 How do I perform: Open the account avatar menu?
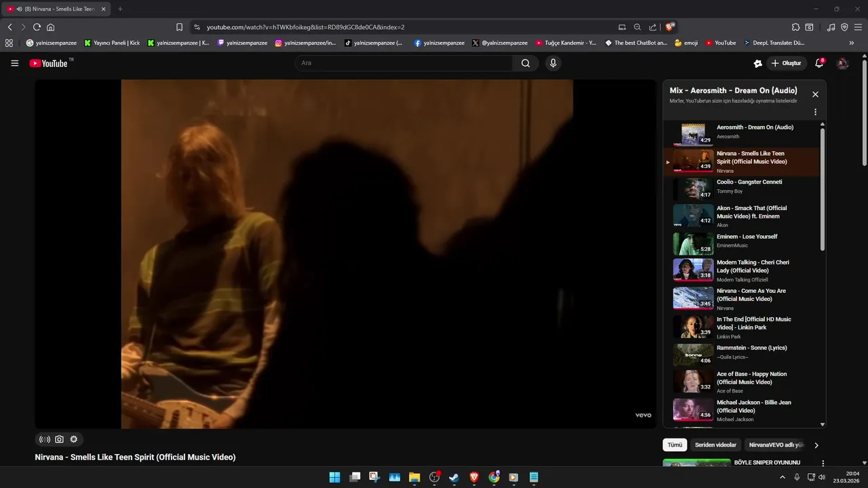843,63
